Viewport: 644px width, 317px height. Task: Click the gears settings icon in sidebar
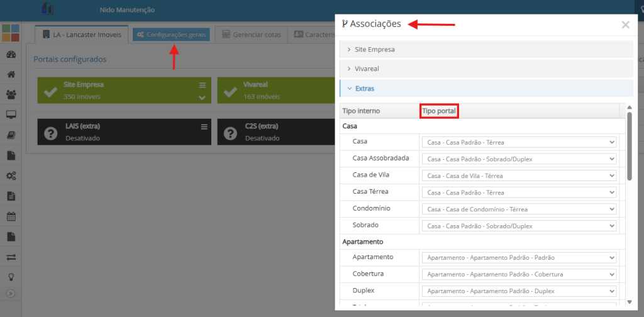pos(11,175)
